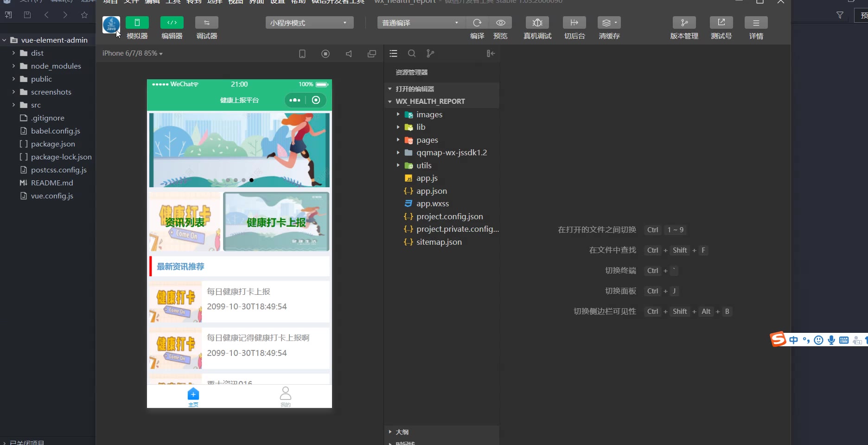Screen dimensions: 868x445
Task: Open the app.wxss file
Action: 442,203
